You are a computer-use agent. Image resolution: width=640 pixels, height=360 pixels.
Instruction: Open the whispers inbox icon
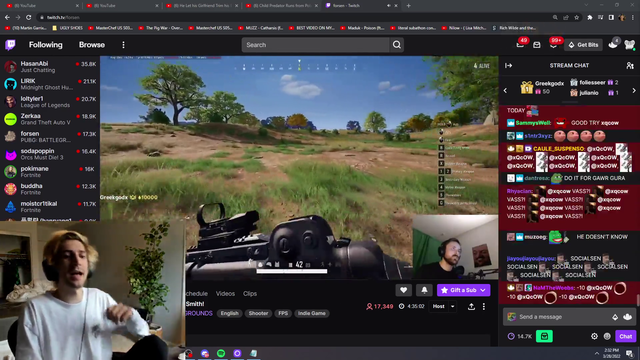pyautogui.click(x=537, y=45)
